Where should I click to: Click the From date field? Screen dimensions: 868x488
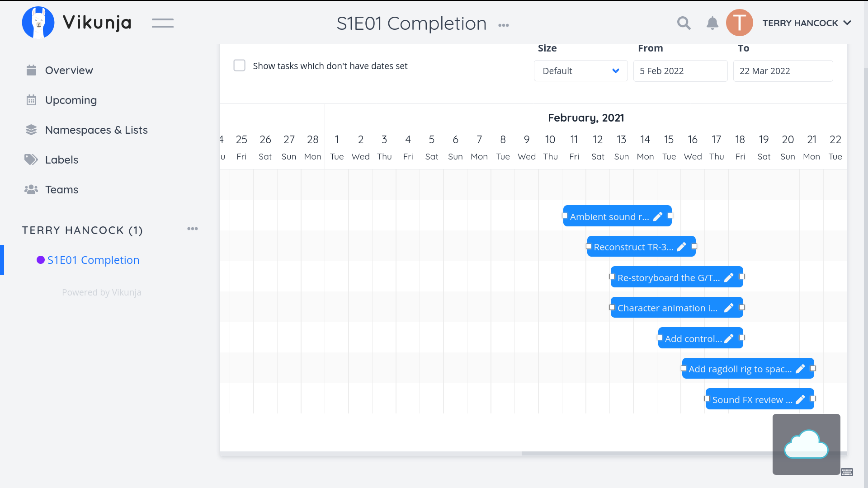[x=680, y=71]
